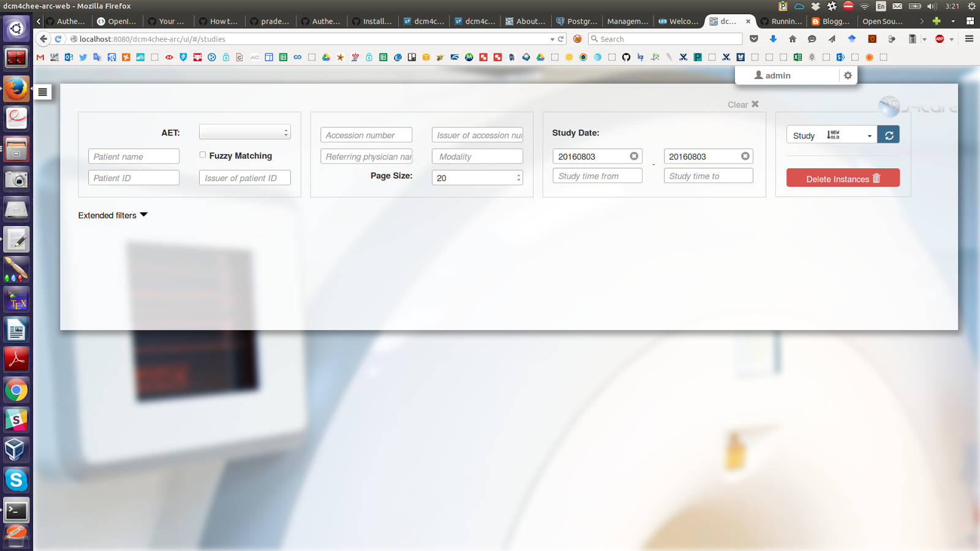The width and height of the screenshot is (980, 551).
Task: Open the Twitter bookmark icon
Action: coord(83,57)
